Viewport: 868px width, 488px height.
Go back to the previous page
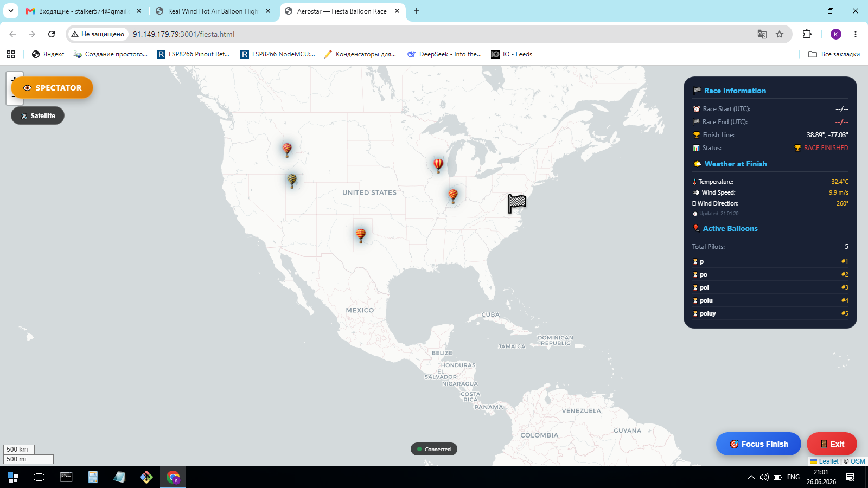(12, 34)
